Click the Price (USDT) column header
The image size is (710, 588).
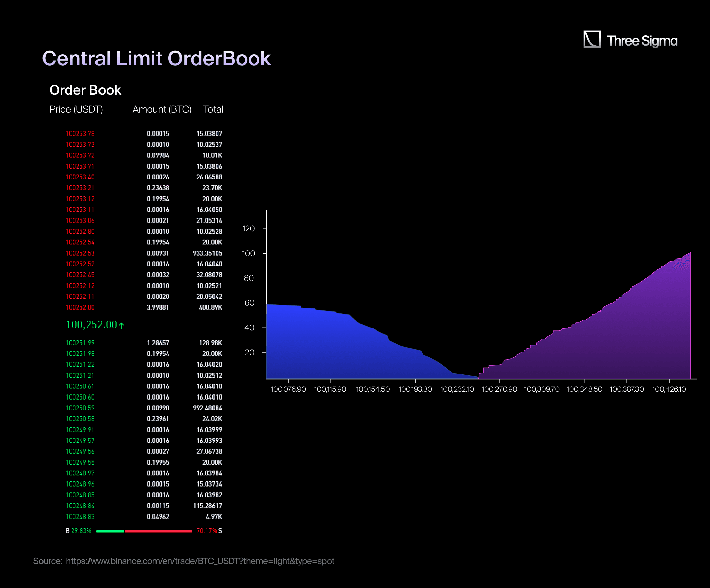(76, 109)
